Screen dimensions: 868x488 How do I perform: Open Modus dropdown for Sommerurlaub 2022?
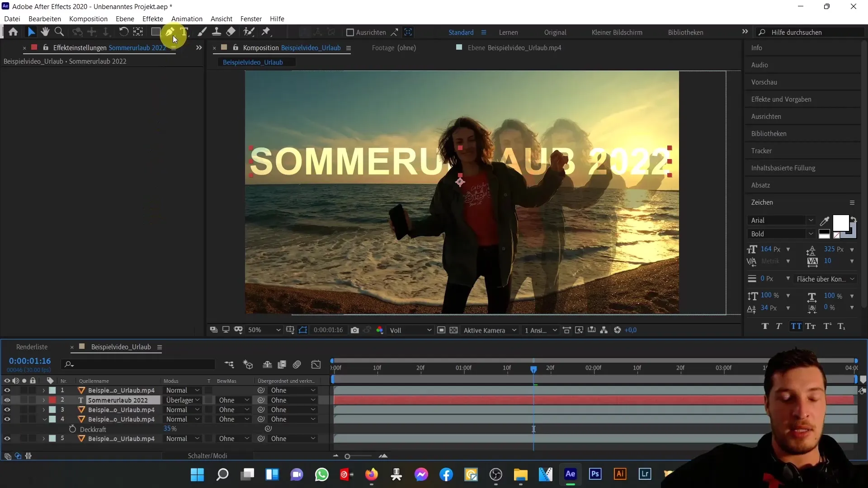click(x=182, y=400)
